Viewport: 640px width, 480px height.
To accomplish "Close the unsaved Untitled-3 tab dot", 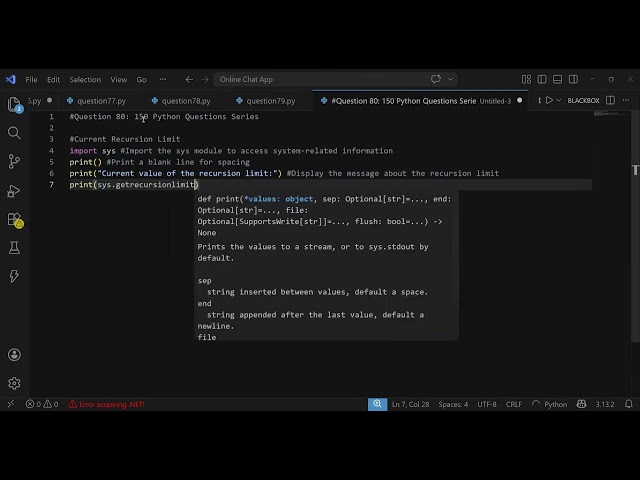I will click(519, 100).
